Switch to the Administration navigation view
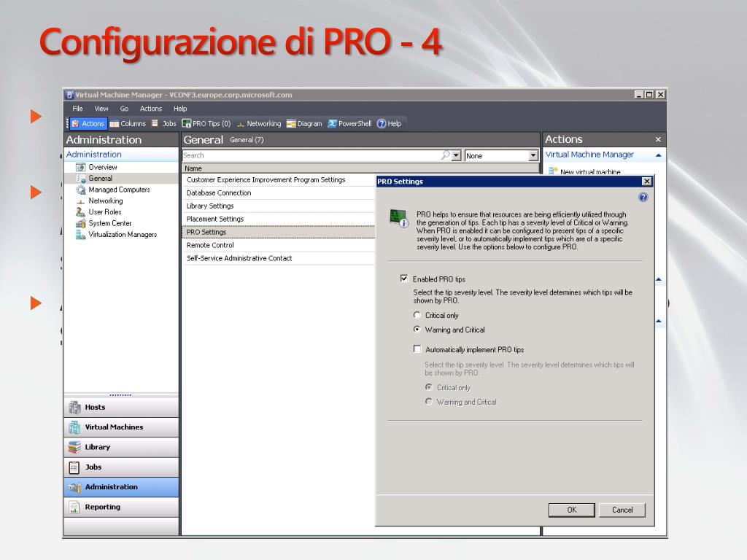This screenshot has width=747, height=560. coord(122,488)
